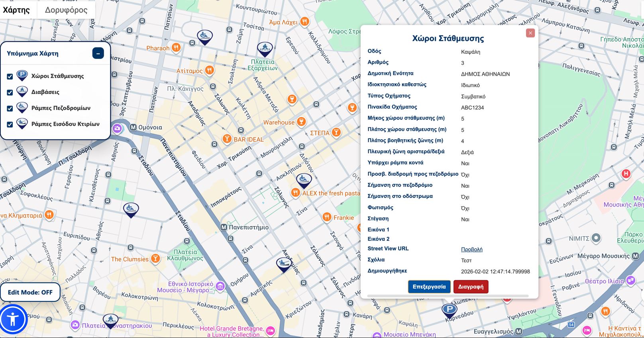This screenshot has width=644, height=338.
Task: Select the BAR IDEAL bar icon
Action: [227, 139]
